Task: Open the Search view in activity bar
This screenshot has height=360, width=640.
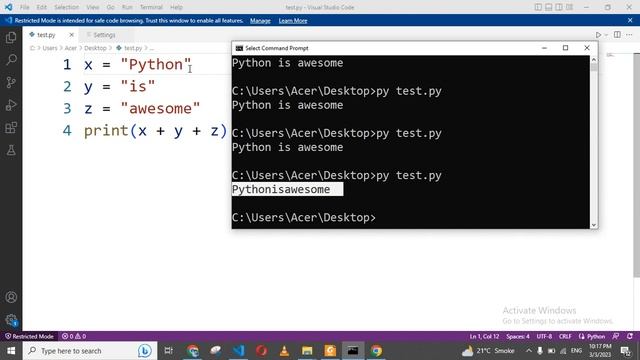Action: coord(11,60)
